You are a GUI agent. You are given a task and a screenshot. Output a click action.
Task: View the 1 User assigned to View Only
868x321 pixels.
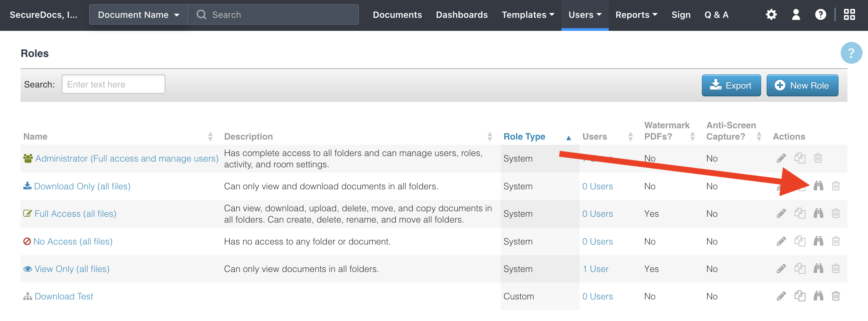click(596, 269)
